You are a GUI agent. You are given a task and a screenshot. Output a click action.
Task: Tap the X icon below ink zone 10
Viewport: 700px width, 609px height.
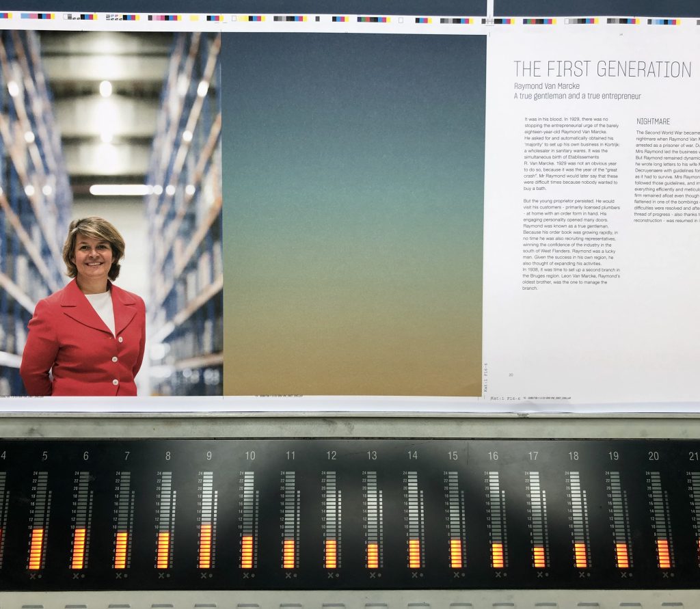tap(247, 575)
